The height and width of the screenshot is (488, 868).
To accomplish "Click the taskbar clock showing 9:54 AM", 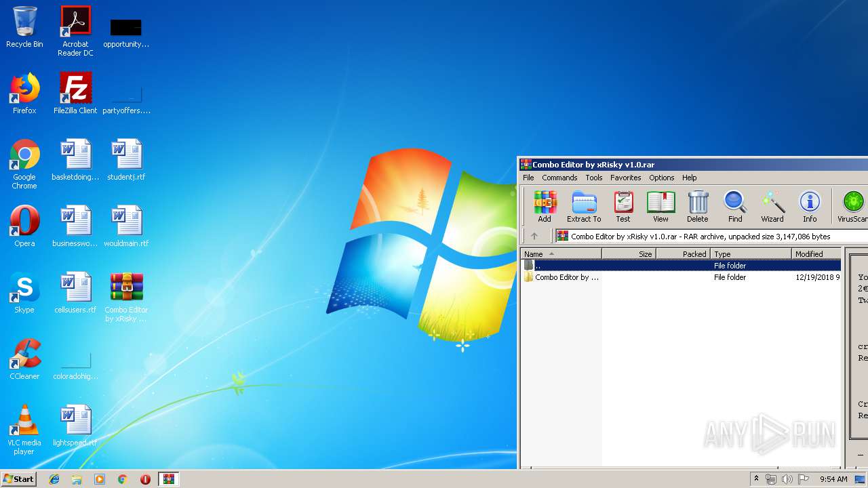I will pyautogui.click(x=833, y=479).
